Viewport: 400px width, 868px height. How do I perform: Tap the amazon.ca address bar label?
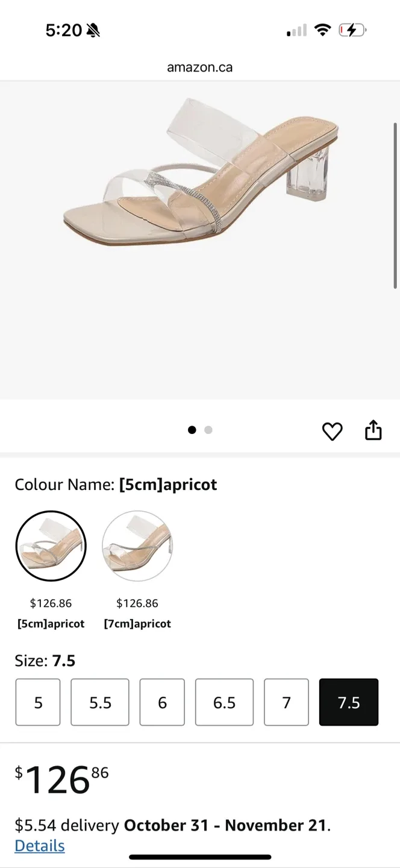[199, 67]
